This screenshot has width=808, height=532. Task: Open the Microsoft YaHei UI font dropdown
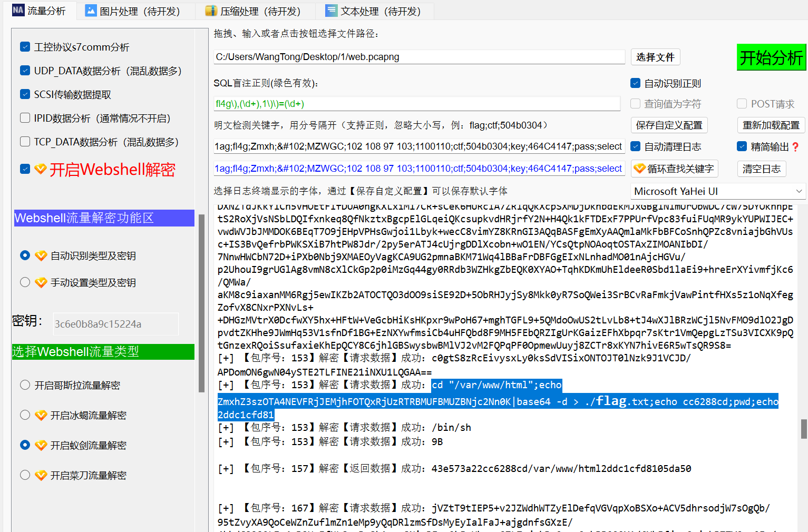pyautogui.click(x=718, y=191)
